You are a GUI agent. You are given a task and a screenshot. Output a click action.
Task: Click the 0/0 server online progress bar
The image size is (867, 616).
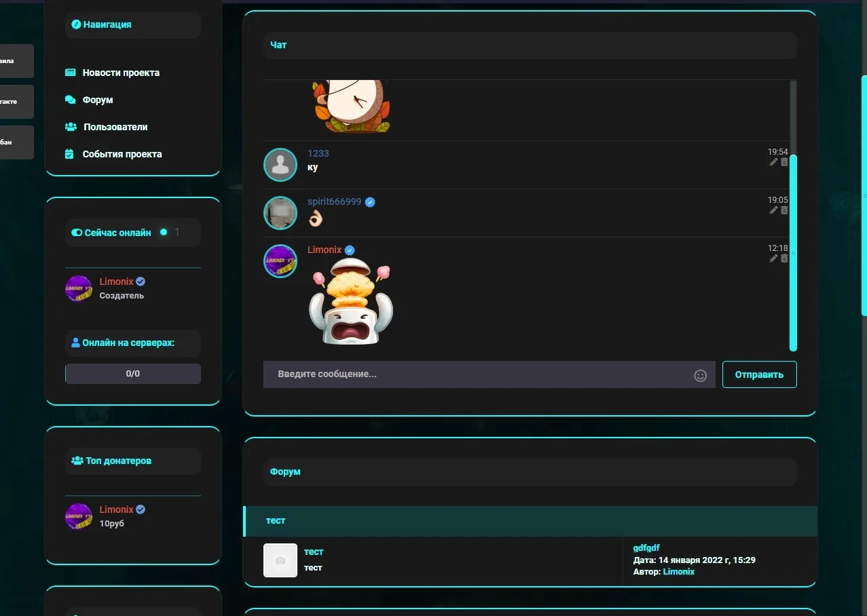(133, 374)
